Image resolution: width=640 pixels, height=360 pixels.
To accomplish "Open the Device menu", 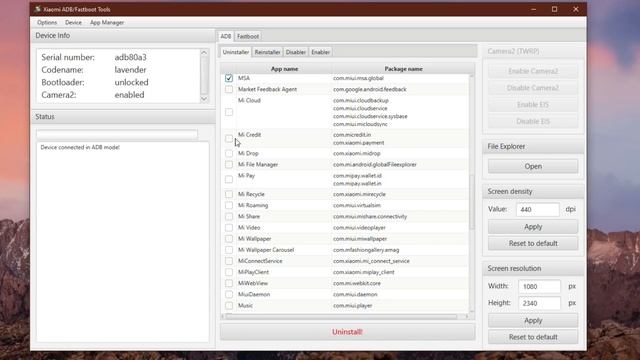I will pyautogui.click(x=73, y=22).
